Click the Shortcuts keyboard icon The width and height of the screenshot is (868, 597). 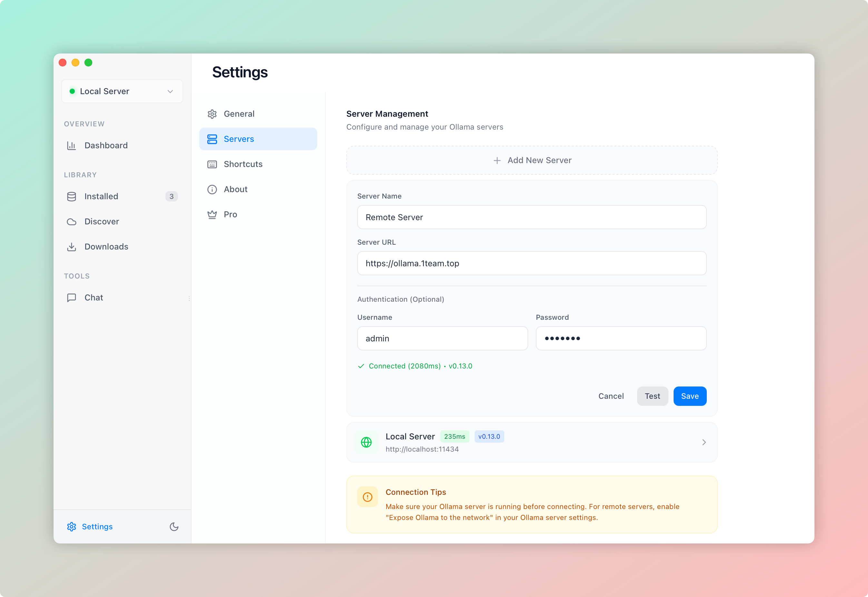point(212,164)
